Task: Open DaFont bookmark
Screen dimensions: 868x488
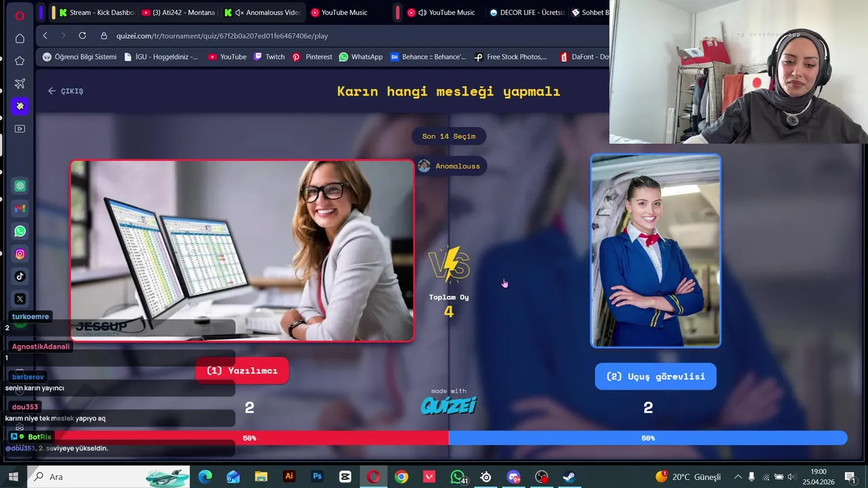Action: [584, 57]
